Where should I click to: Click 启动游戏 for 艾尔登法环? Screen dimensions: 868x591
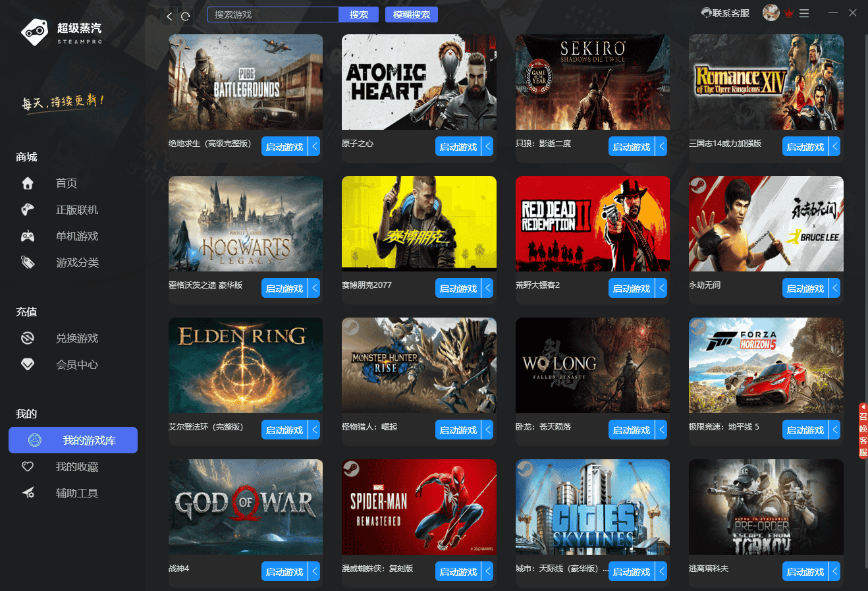(x=285, y=430)
